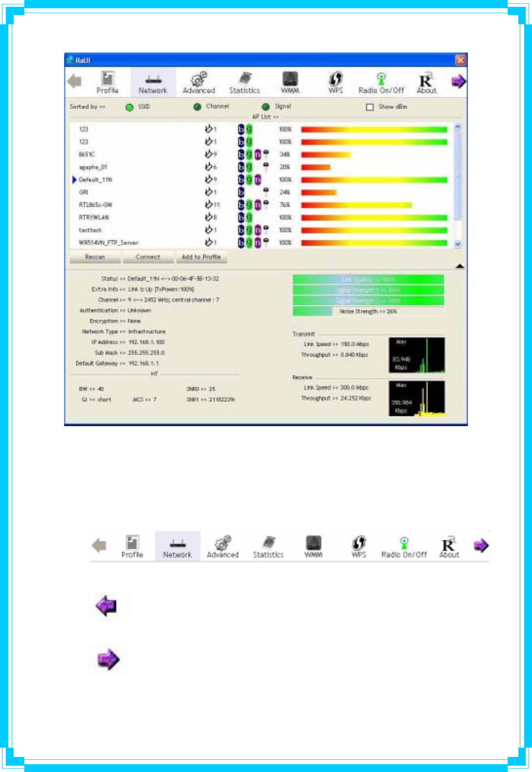The image size is (532, 772).
Task: Open Statistics icon in RaUI window toolbar
Action: click(x=245, y=82)
